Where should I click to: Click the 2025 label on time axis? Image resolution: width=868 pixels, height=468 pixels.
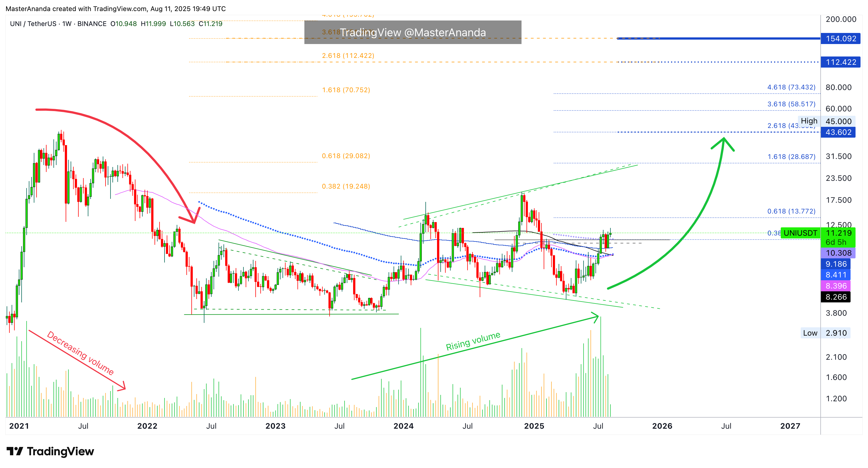pyautogui.click(x=534, y=426)
